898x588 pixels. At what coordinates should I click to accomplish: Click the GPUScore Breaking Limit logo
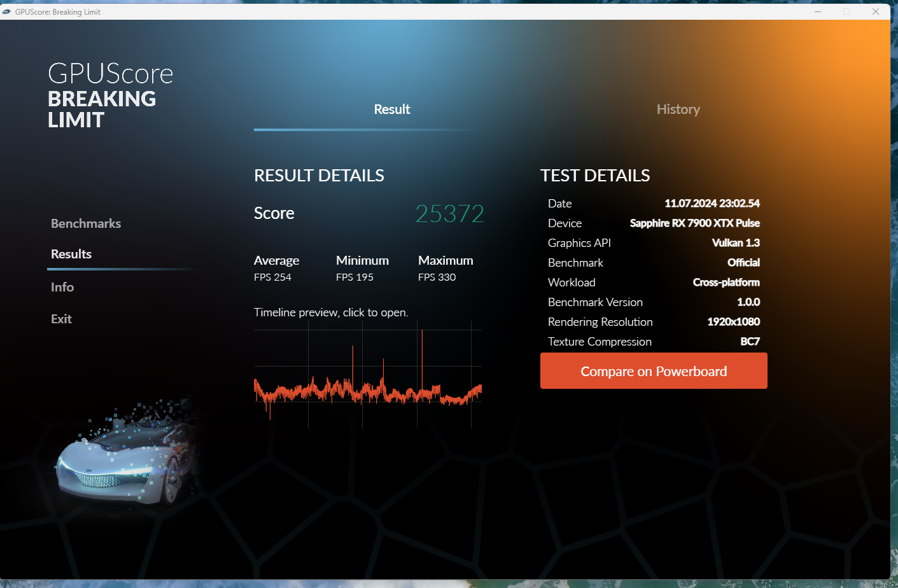point(111,95)
